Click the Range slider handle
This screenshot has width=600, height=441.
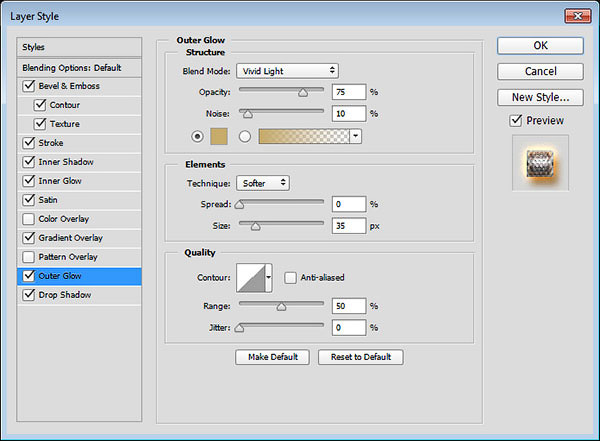click(x=281, y=306)
